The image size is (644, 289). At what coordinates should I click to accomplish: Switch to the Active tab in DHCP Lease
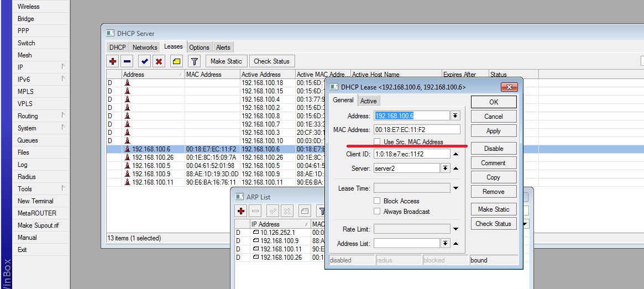pyautogui.click(x=369, y=101)
